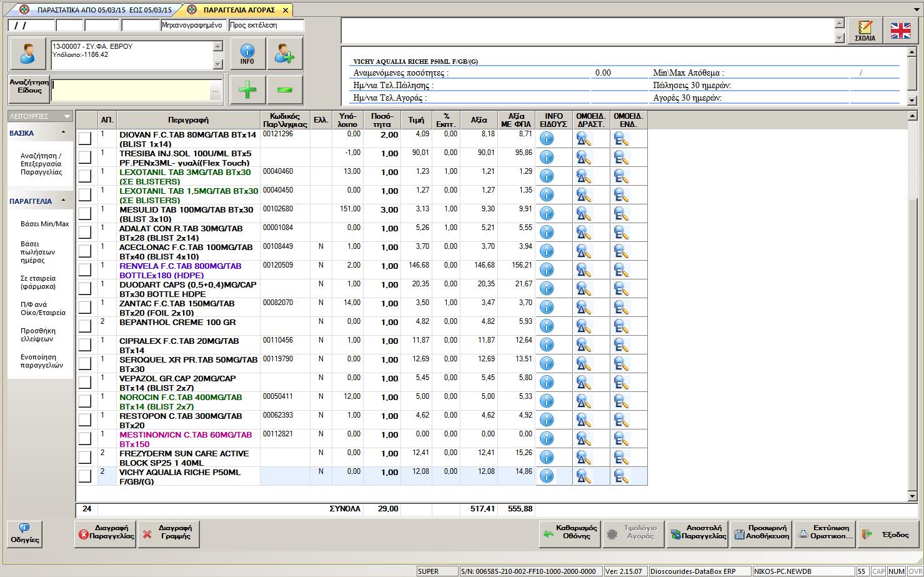The image size is (924, 577).
Task: Select checkbox of LEXOTANIL TAB 3MG row
Action: 84,176
